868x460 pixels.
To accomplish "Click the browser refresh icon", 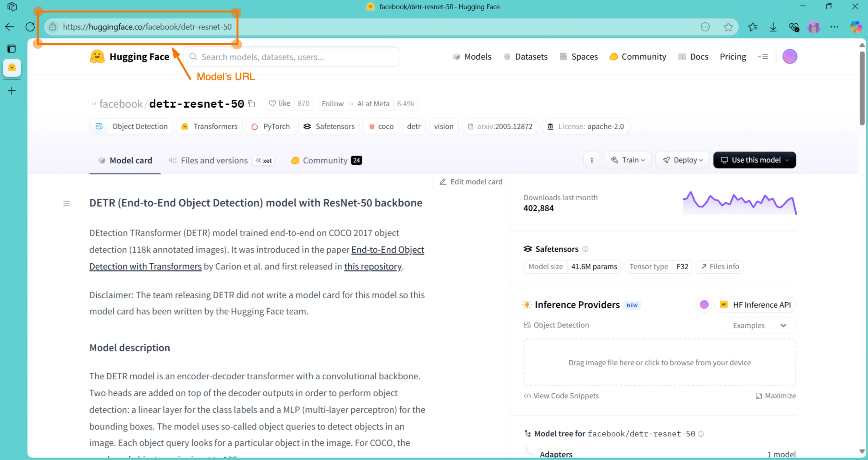I will point(30,27).
